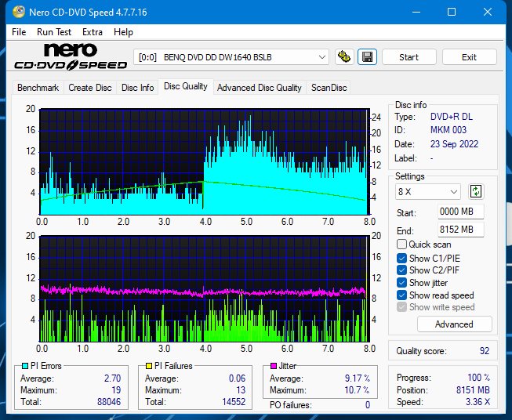Viewport: 512px width, 420px height.
Task: Disable Show read speed checkbox
Action: (401, 295)
